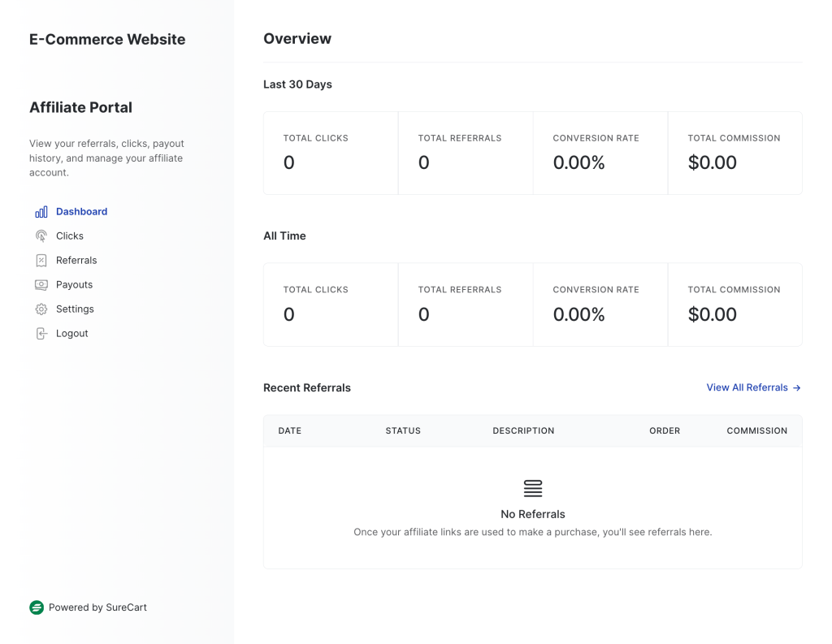Click the COMMISSION column header
Viewport: 832px width, 644px height.
tap(756, 430)
